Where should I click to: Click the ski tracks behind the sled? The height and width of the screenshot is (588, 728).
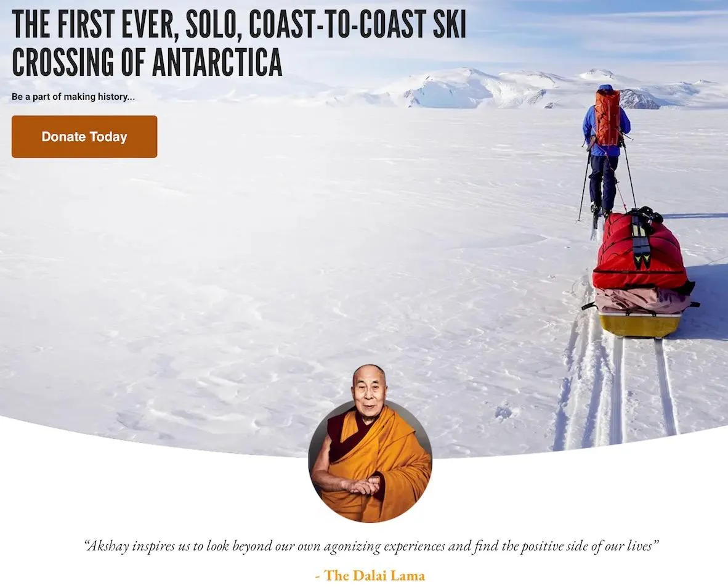pos(618,390)
